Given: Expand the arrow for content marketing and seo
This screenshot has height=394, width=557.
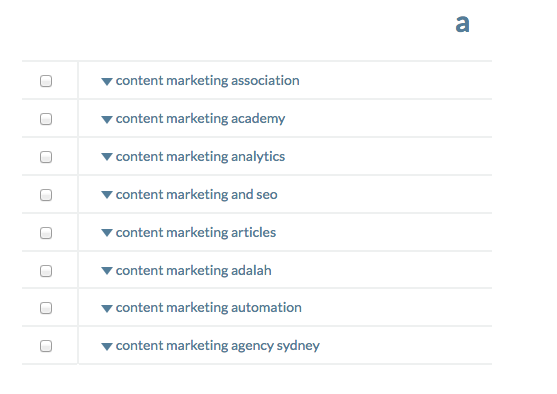Looking at the screenshot, I should tap(107, 195).
